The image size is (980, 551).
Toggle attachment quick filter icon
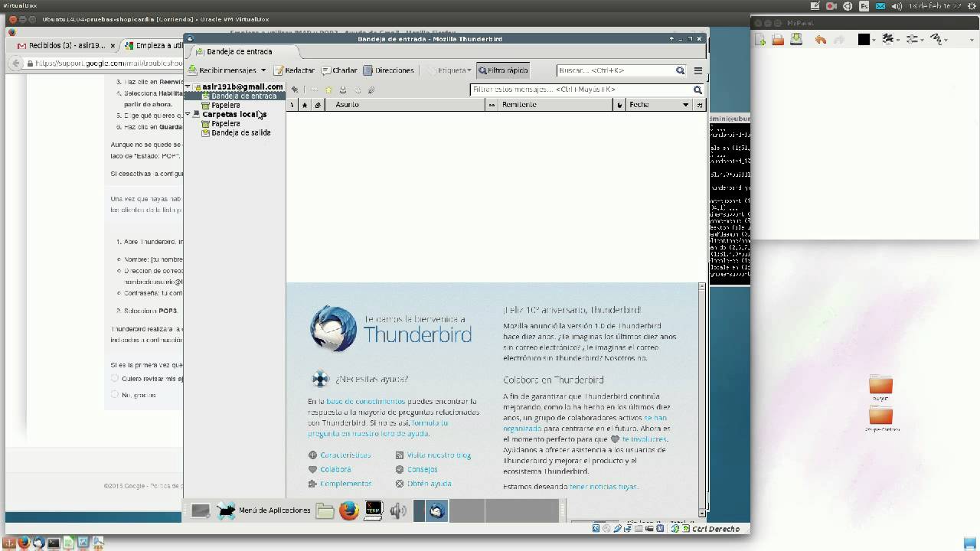pyautogui.click(x=371, y=90)
